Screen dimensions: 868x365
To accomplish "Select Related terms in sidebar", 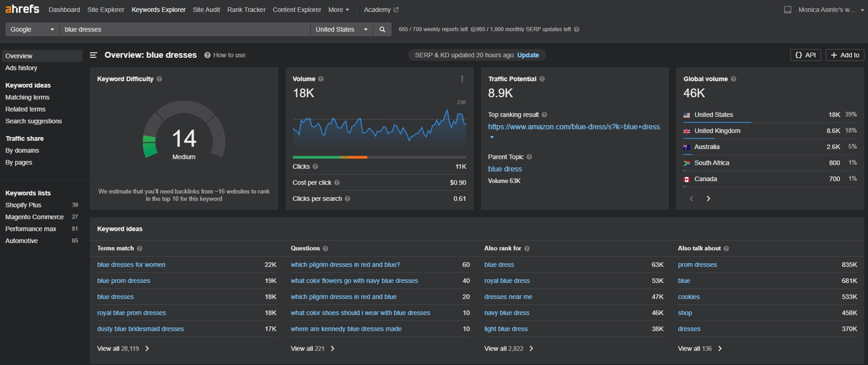I will (25, 109).
